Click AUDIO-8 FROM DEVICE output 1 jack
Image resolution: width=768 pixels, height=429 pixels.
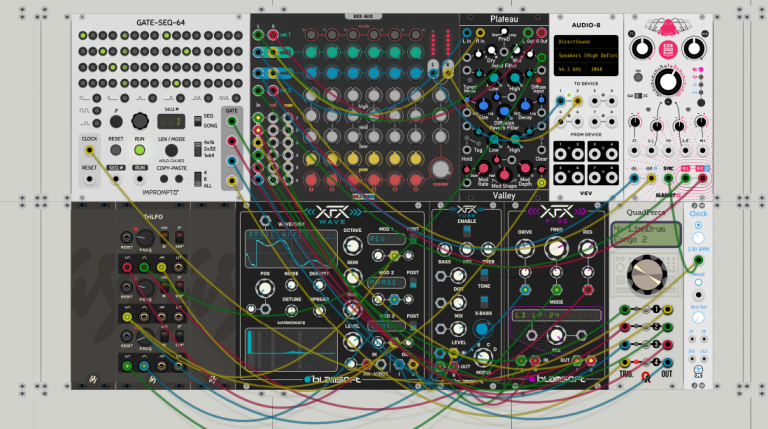[x=560, y=154]
